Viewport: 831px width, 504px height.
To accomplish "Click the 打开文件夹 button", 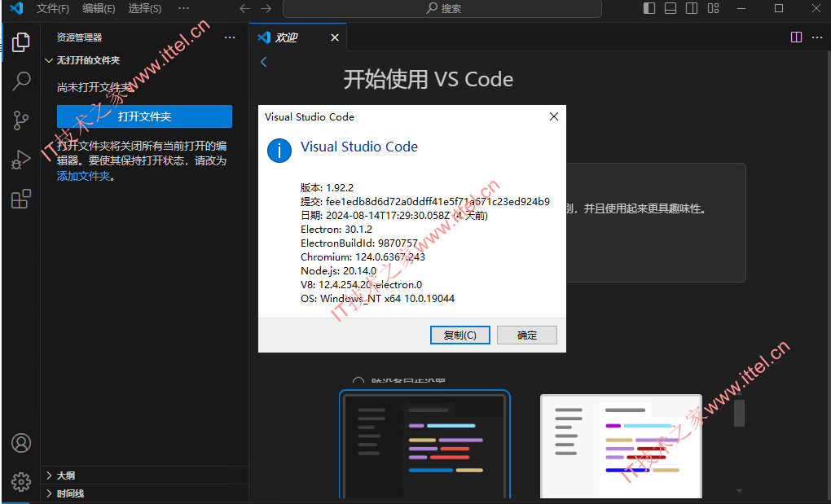I will 145,116.
